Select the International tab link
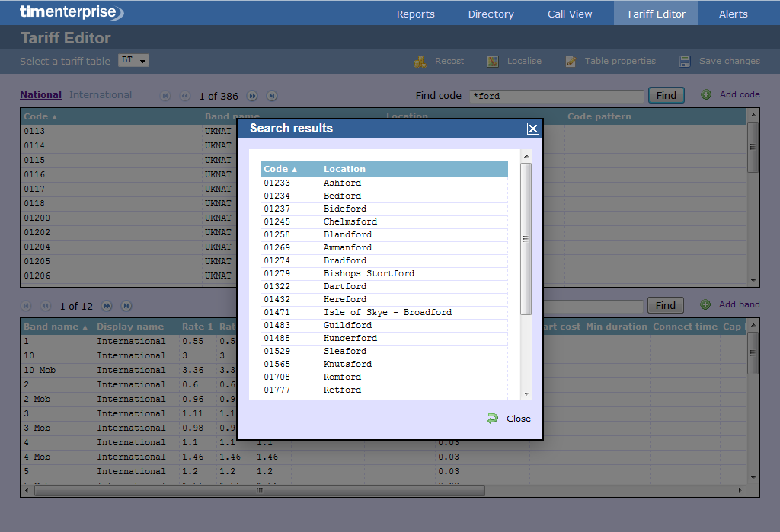This screenshot has width=780, height=532. pos(101,95)
